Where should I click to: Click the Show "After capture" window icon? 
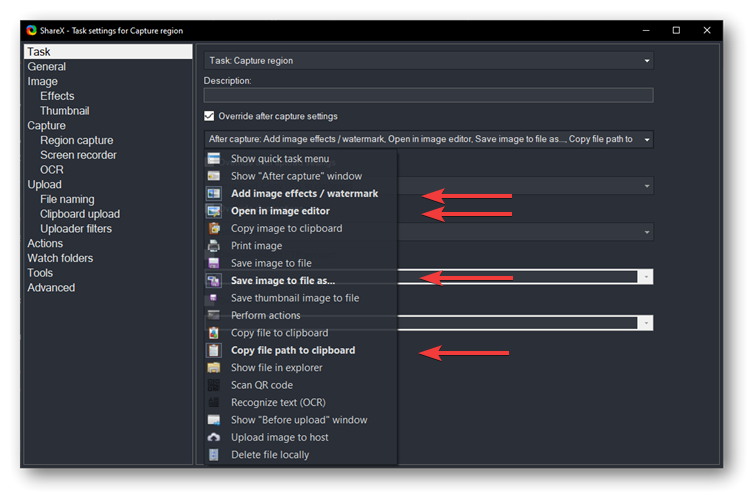213,176
